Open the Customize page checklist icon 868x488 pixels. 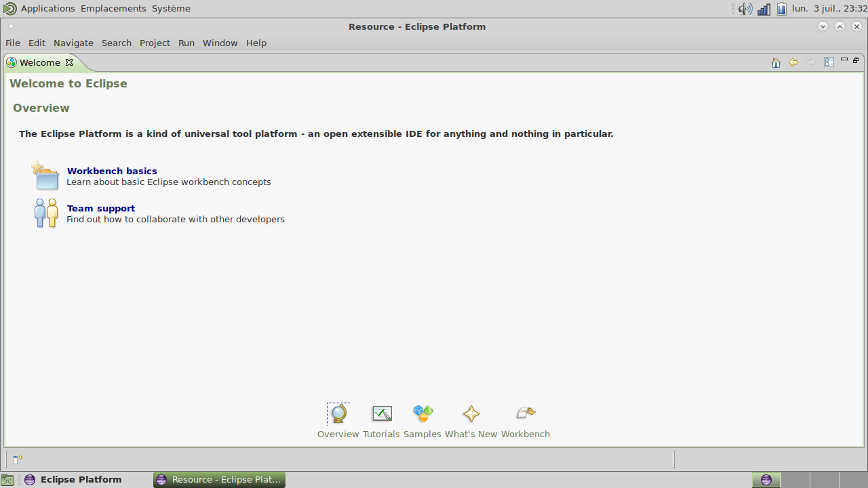coord(829,62)
